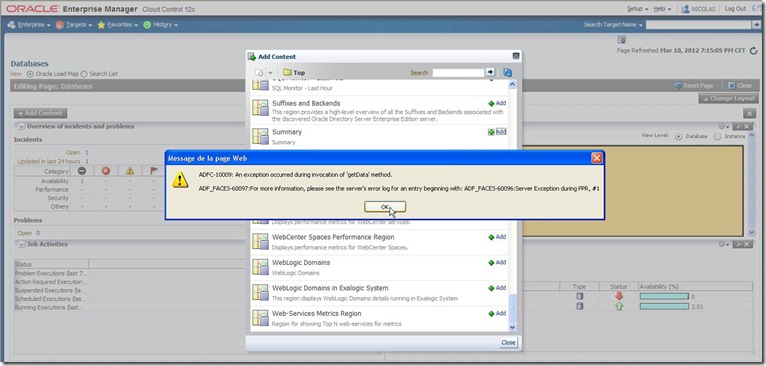Viewport: 766px width, 366px height.
Task: Select the Instance view level radio
Action: coord(717,136)
